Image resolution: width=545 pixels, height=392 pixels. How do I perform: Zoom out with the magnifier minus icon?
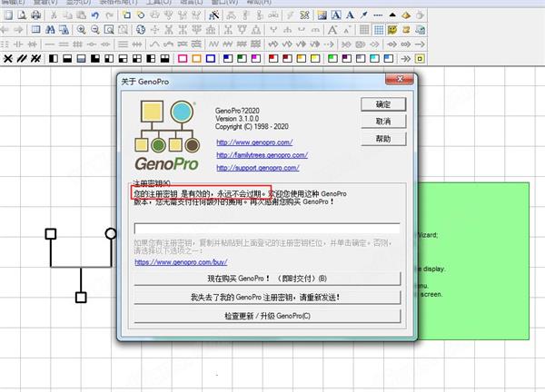pyautogui.click(x=95, y=30)
